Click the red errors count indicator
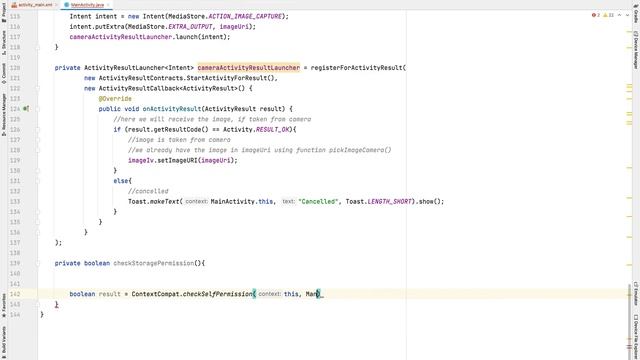The width and height of the screenshot is (640, 360). click(x=596, y=15)
